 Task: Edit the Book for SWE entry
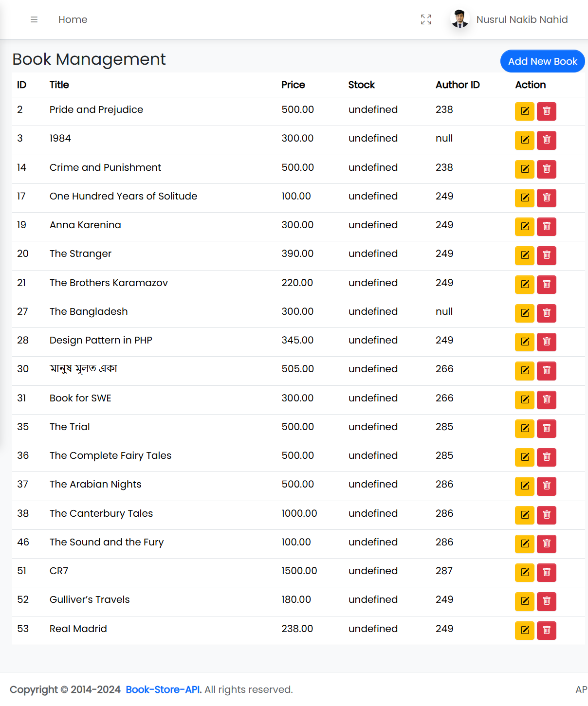[x=524, y=399]
